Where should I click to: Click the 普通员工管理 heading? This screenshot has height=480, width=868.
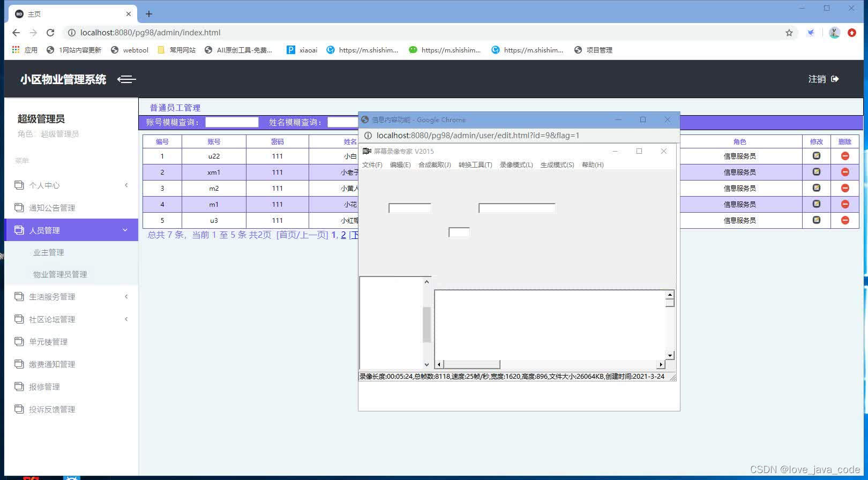[175, 108]
